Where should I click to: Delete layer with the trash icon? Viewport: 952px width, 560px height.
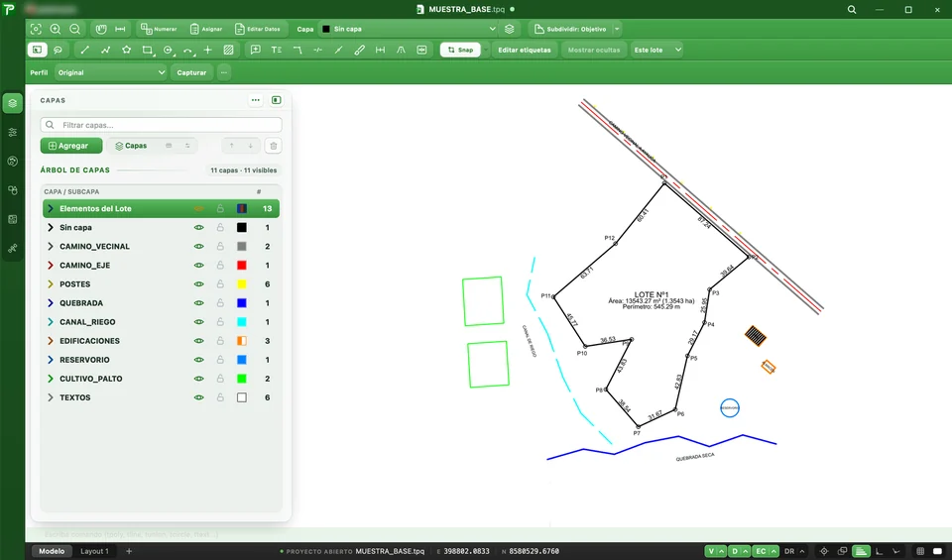274,146
